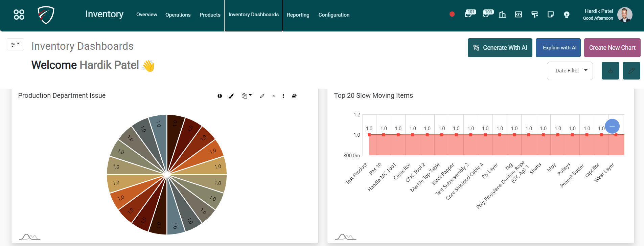Toggle dashboard edit mode with the pencil button
Screen dimensions: 644x246
click(x=631, y=71)
